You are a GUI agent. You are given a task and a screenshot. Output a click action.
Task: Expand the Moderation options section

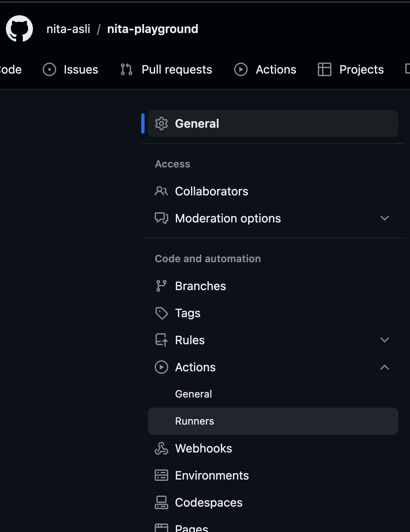pyautogui.click(x=384, y=218)
